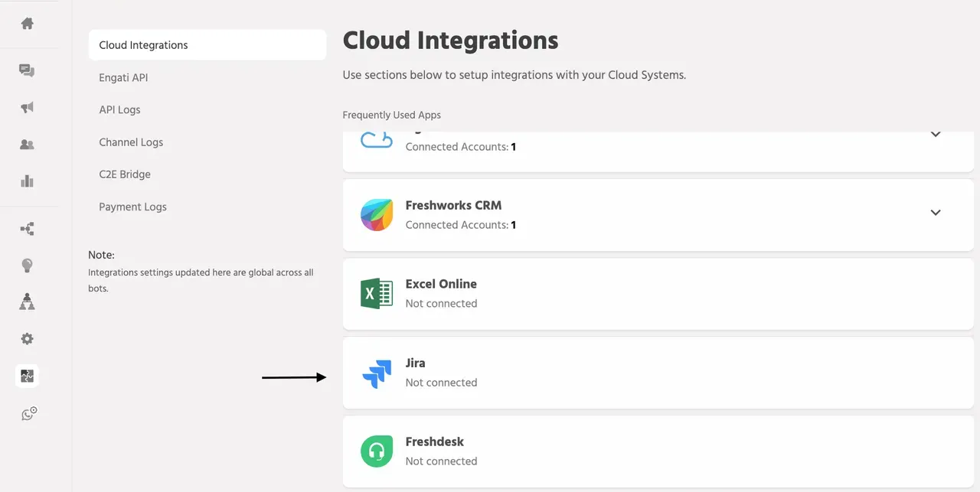Open the bar chart analytics icon

click(27, 181)
